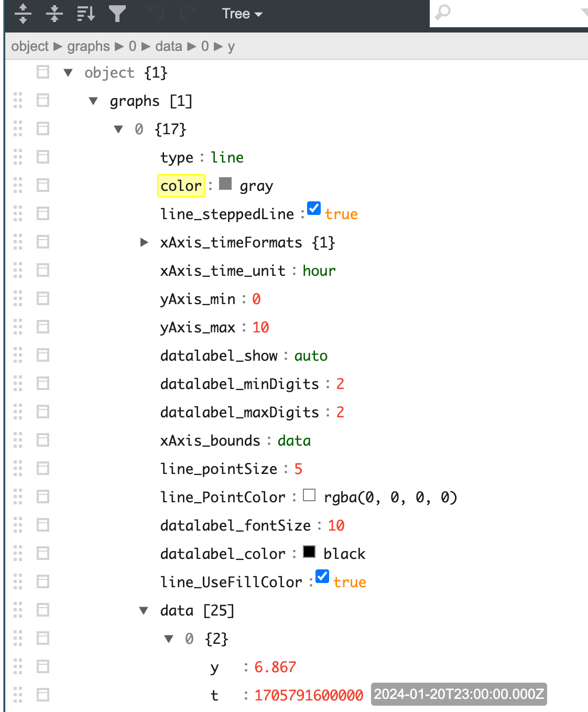Open action menu for line_pointSize row
Screen dimensions: 588x712
[x=43, y=468]
